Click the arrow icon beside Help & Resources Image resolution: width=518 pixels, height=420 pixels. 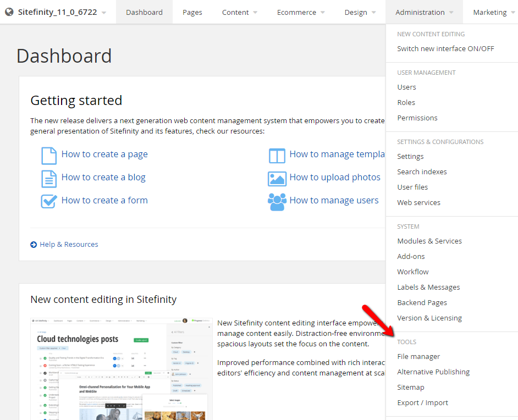coord(34,244)
